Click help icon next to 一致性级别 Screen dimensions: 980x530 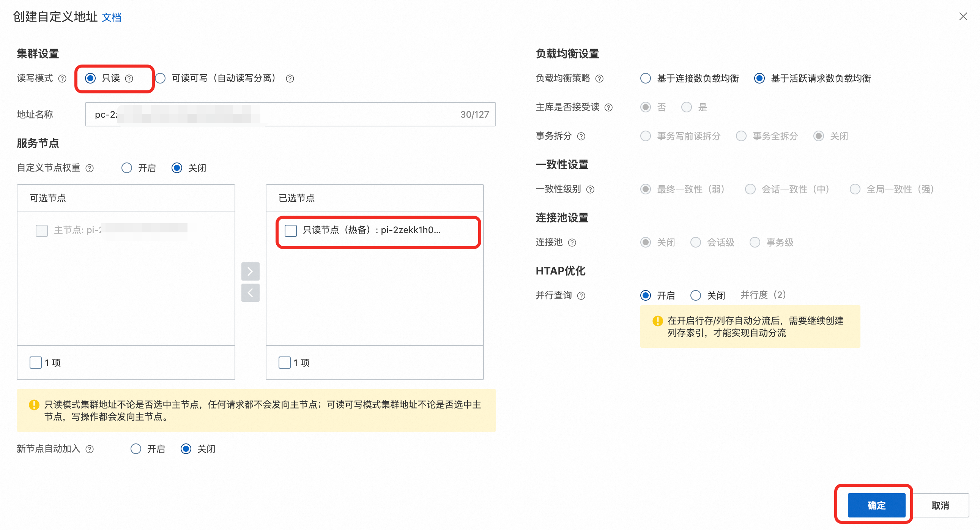pos(590,189)
